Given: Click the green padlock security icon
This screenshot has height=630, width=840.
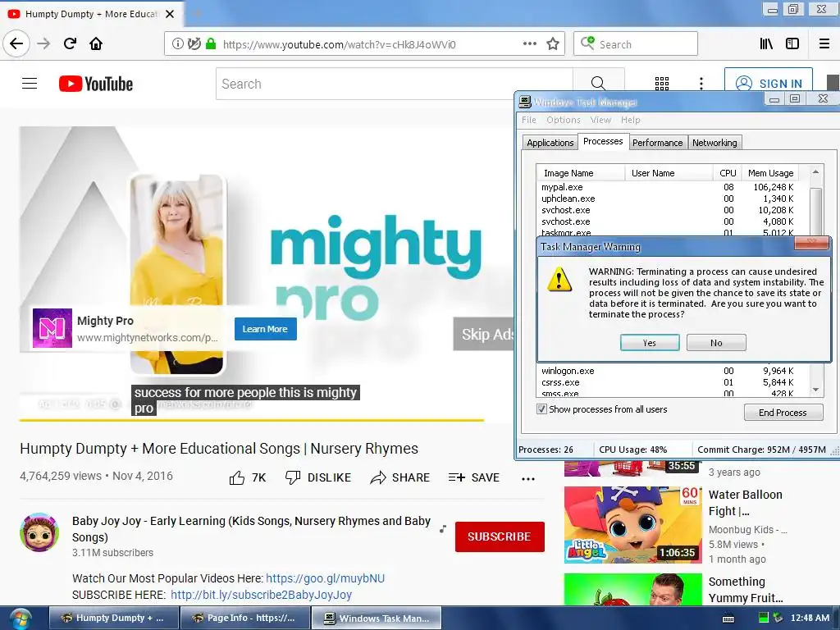Looking at the screenshot, I should coord(211,44).
